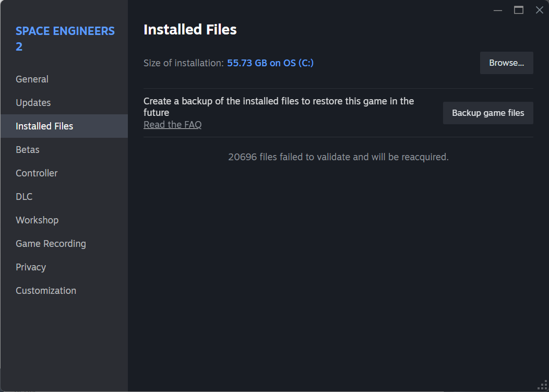Select DLC in the sidebar
This screenshot has width=549, height=392.
coord(24,197)
